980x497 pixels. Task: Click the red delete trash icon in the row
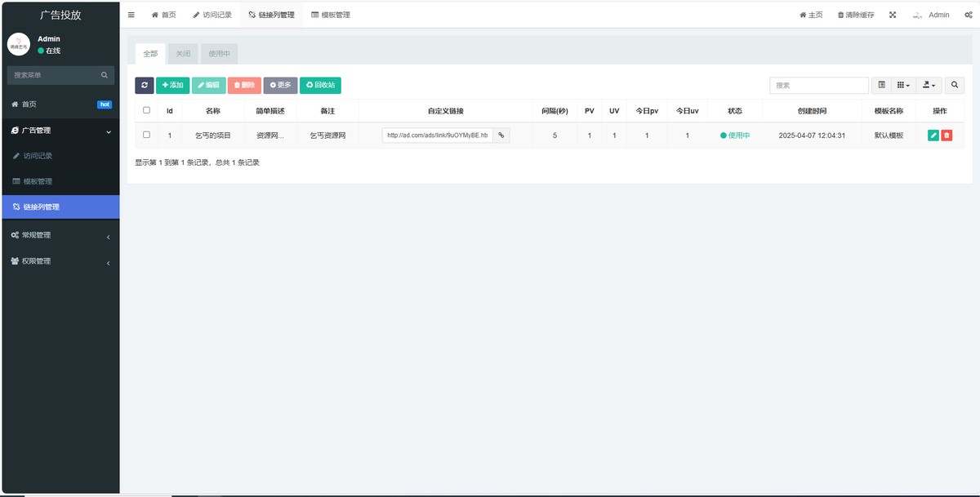click(x=947, y=135)
